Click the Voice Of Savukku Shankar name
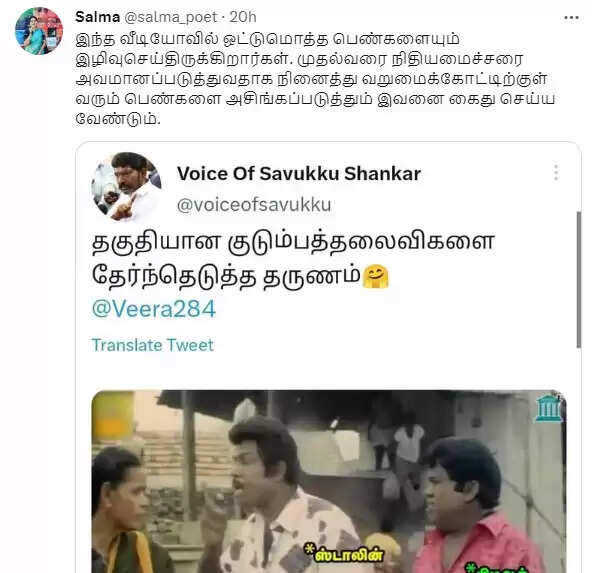 pos(299,174)
